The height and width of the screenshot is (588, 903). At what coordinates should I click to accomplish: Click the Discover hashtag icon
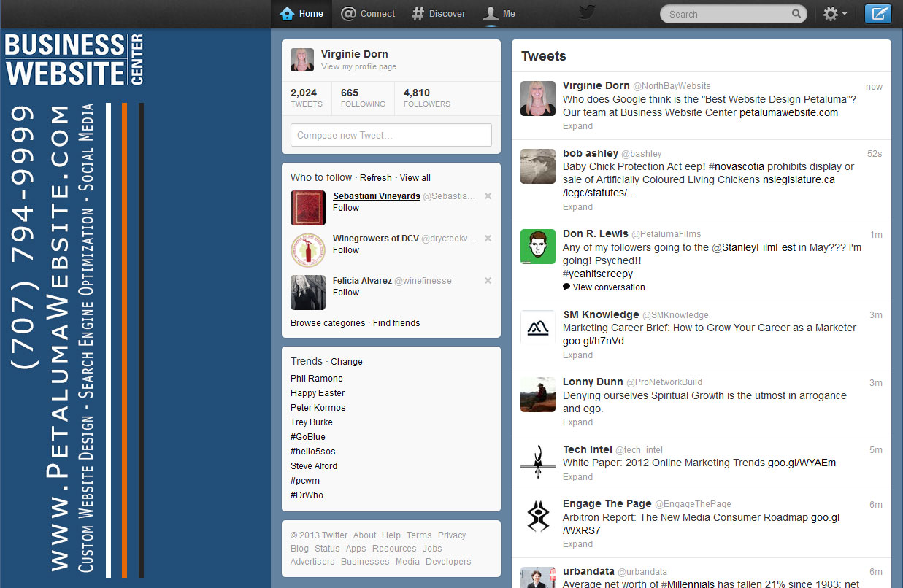point(418,14)
